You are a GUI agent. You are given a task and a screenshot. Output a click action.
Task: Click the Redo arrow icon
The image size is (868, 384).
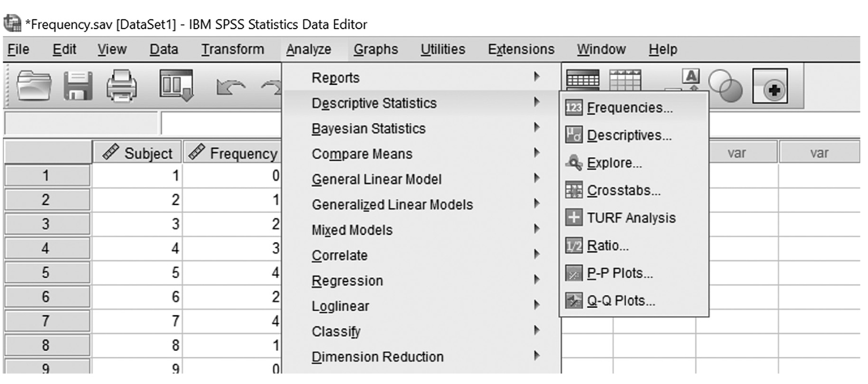(x=271, y=87)
